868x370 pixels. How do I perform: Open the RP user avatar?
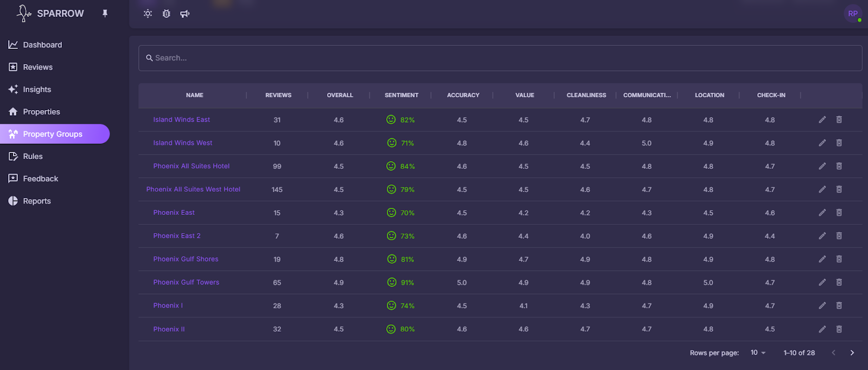(853, 14)
